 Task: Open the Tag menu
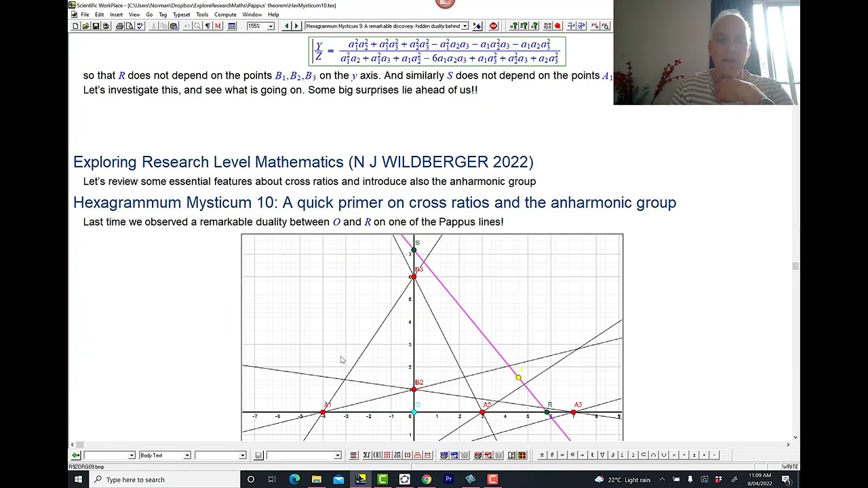(163, 15)
